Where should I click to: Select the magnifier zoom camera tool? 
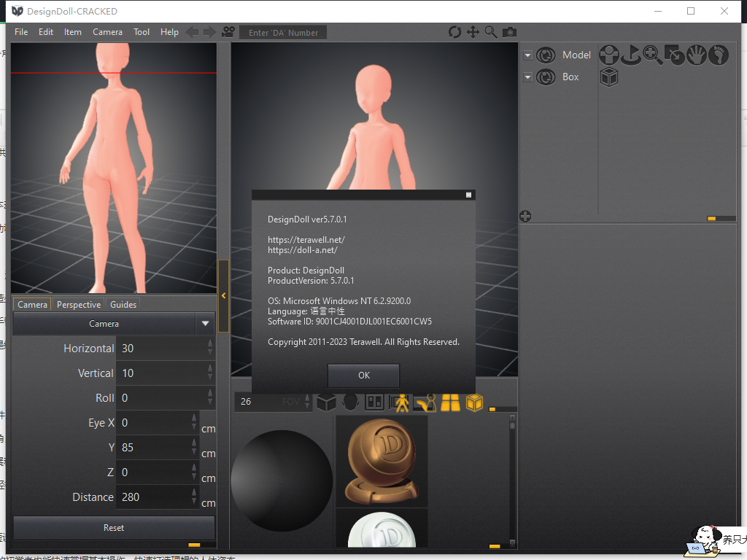click(x=491, y=32)
